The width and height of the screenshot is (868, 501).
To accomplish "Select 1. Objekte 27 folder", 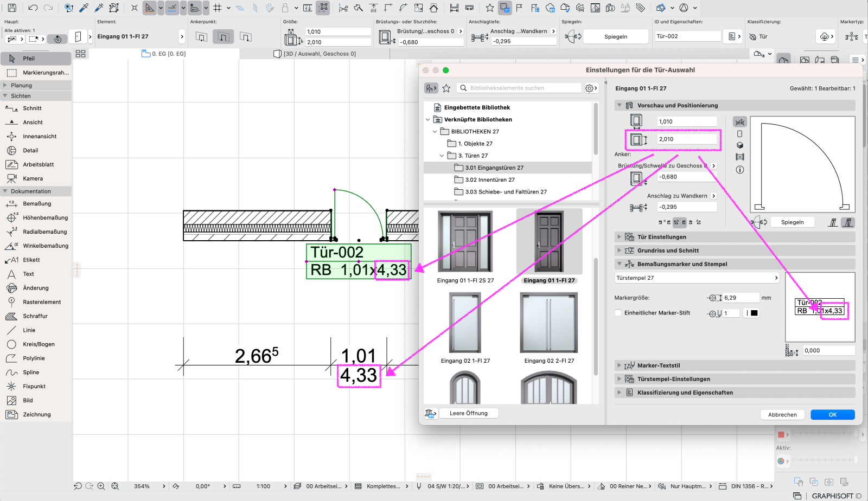I will click(470, 144).
